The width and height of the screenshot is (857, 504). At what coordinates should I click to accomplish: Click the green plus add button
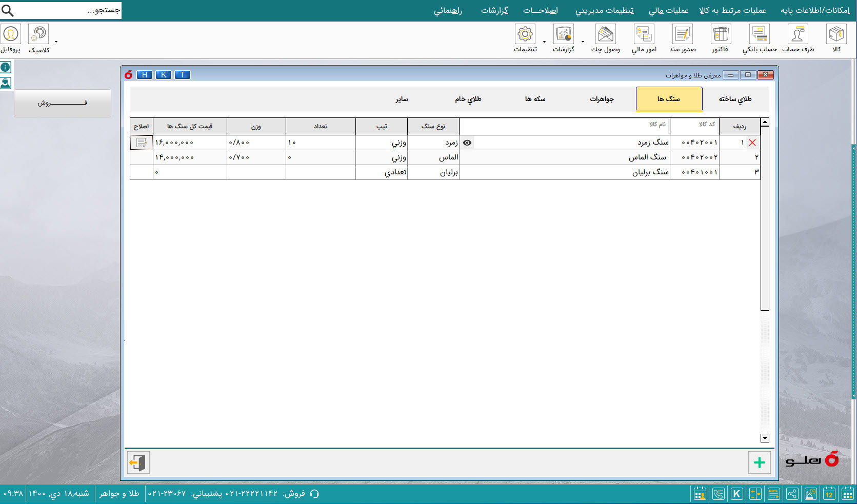[759, 462]
